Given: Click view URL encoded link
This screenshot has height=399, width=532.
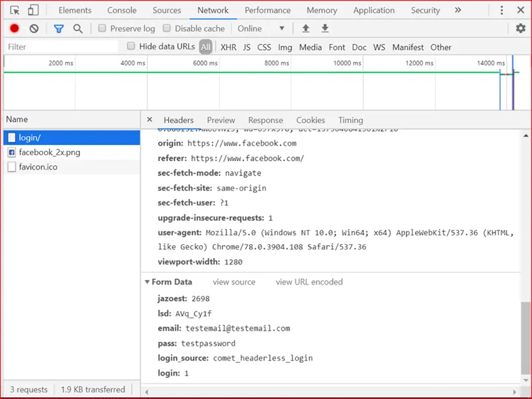Looking at the screenshot, I should pos(309,282).
